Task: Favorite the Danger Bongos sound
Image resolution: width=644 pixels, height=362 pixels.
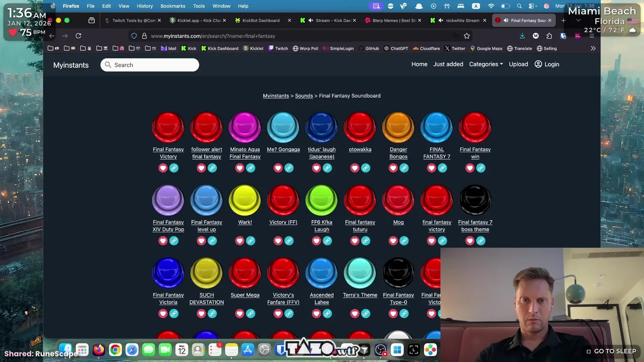Action: (x=393, y=168)
